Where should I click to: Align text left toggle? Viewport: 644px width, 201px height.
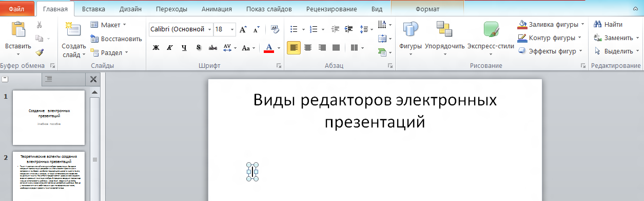294,48
